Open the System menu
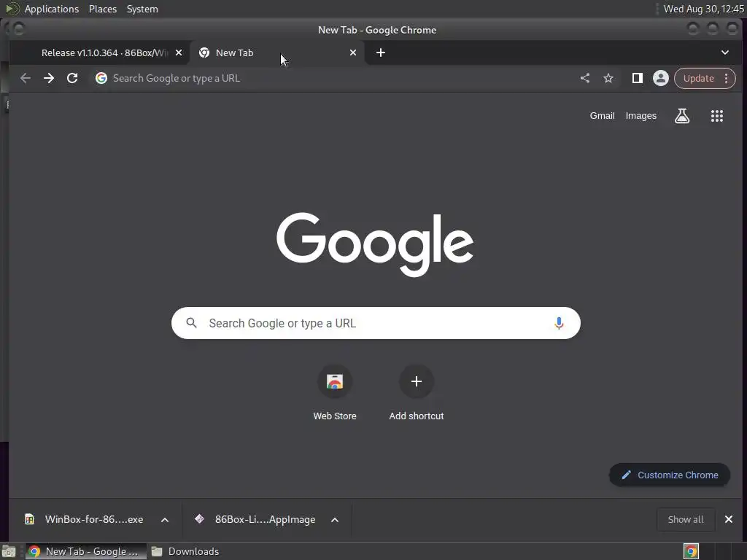This screenshot has height=560, width=747. point(142,9)
